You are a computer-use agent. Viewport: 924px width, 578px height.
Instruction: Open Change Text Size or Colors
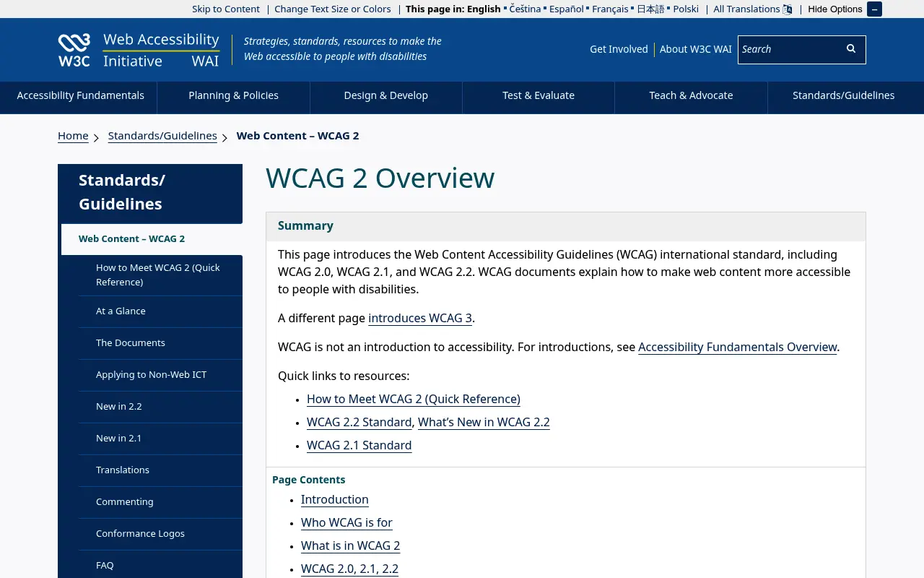333,9
